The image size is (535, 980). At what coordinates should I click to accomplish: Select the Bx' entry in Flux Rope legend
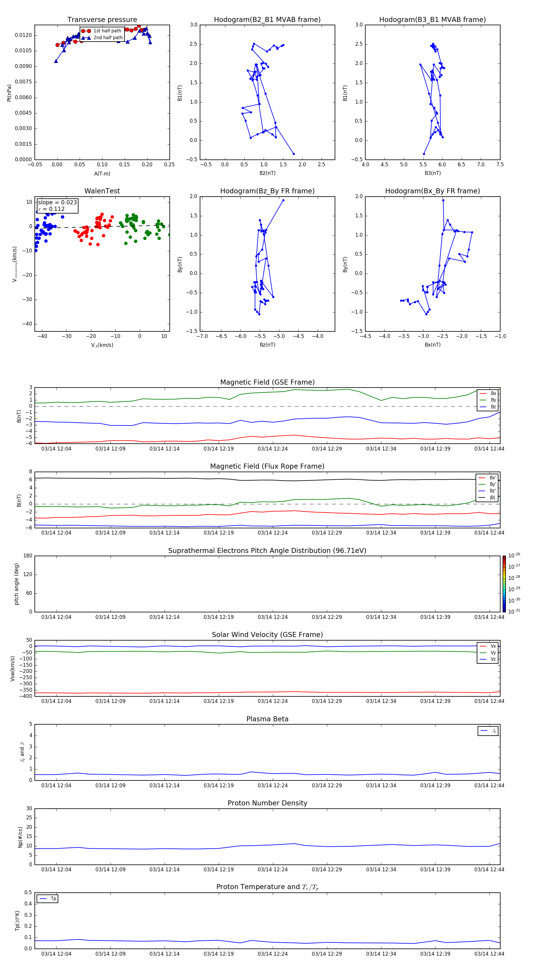pos(487,478)
